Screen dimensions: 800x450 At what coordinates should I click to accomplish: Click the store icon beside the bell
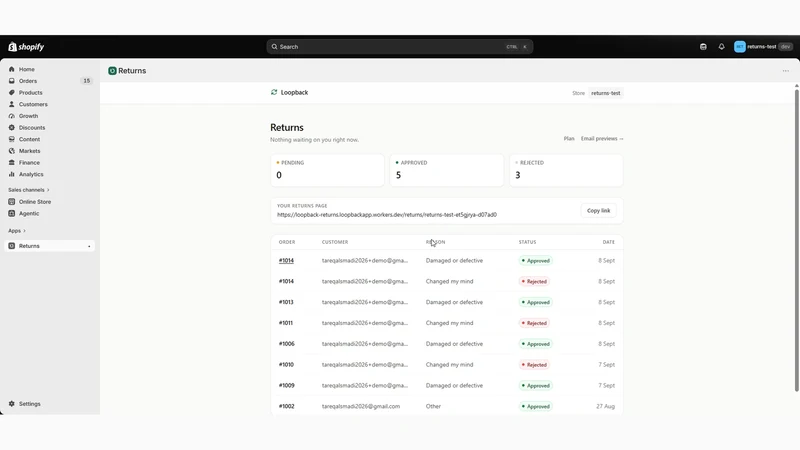point(703,46)
